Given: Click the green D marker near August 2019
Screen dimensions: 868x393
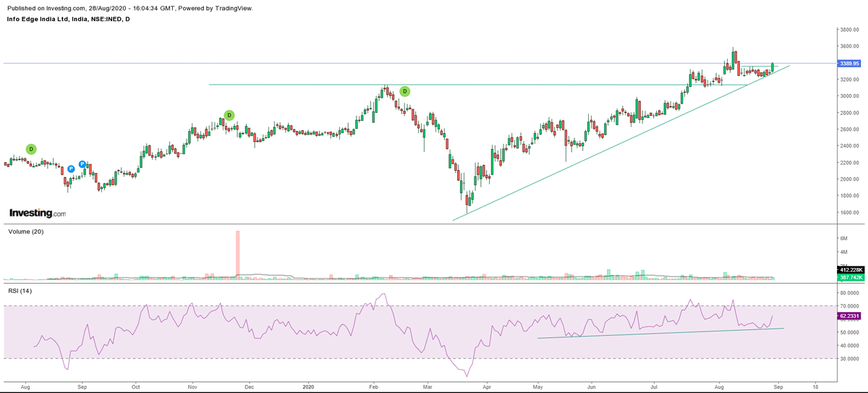Looking at the screenshot, I should [x=31, y=149].
